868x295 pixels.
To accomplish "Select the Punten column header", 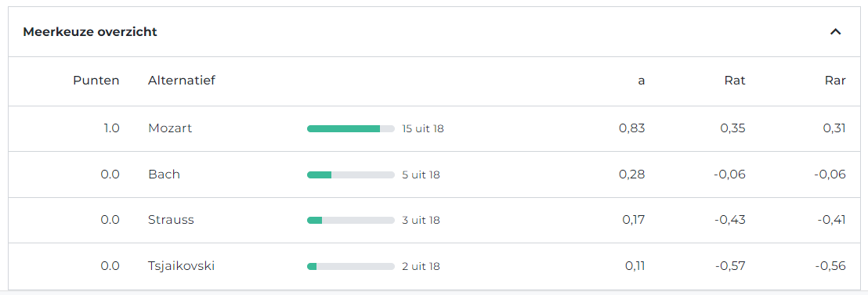I will coord(96,81).
